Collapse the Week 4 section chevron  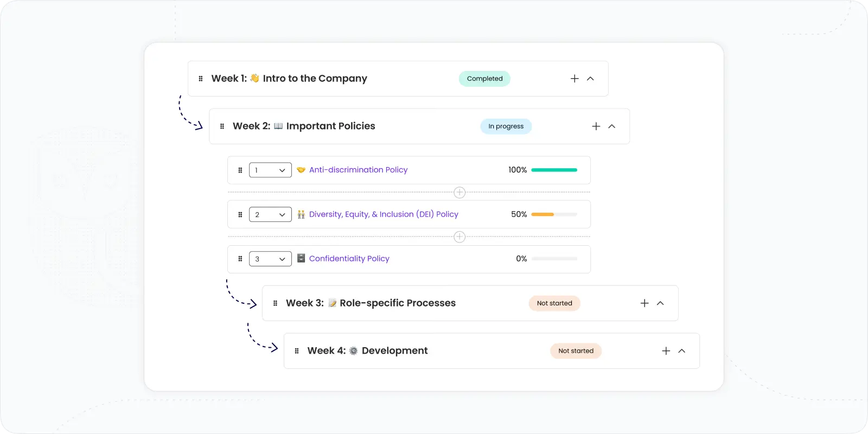682,351
